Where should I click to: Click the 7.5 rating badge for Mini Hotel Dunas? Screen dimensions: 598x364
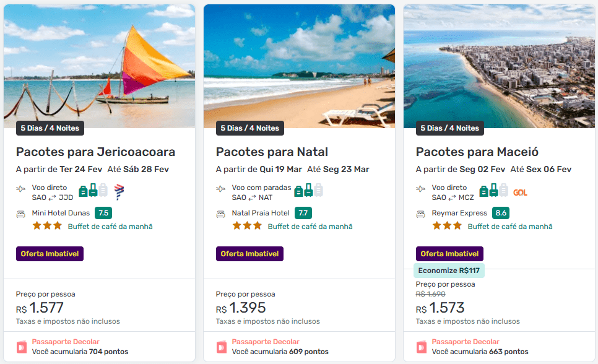coord(103,213)
